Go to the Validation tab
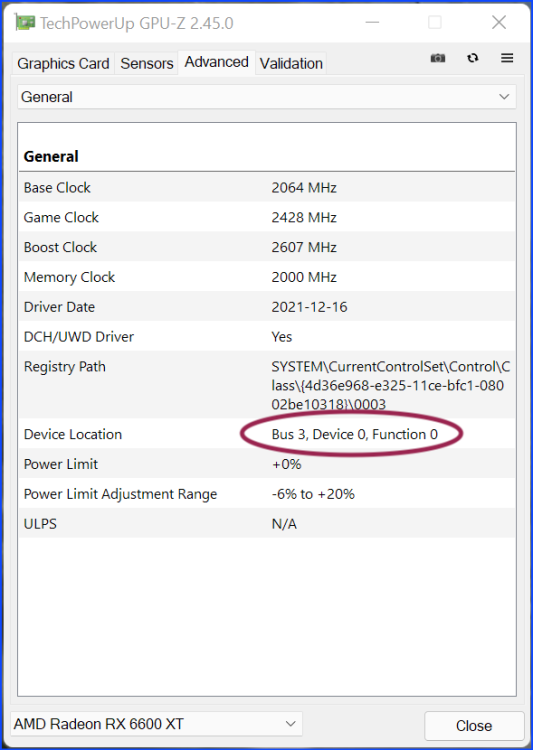Viewport: 533px width, 750px height. pyautogui.click(x=291, y=64)
